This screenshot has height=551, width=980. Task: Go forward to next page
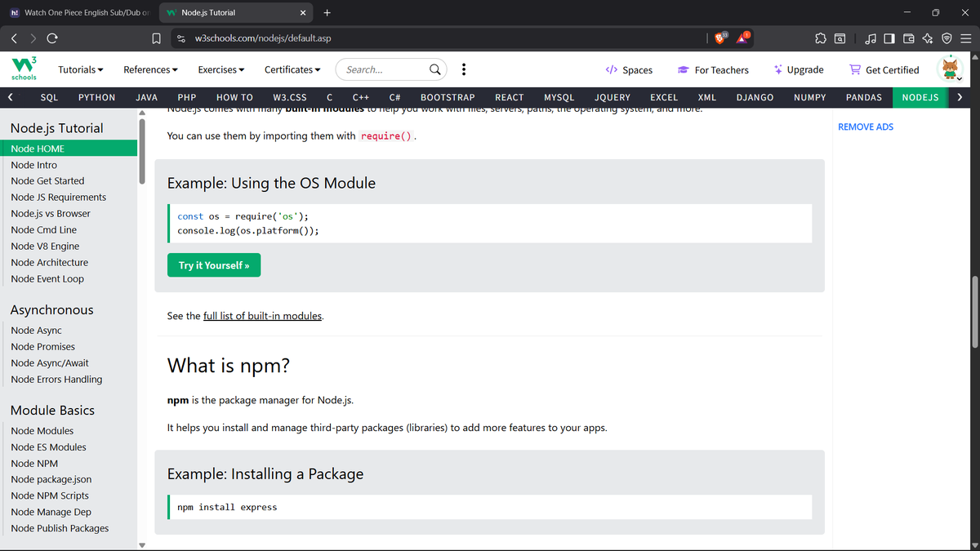pos(33,38)
